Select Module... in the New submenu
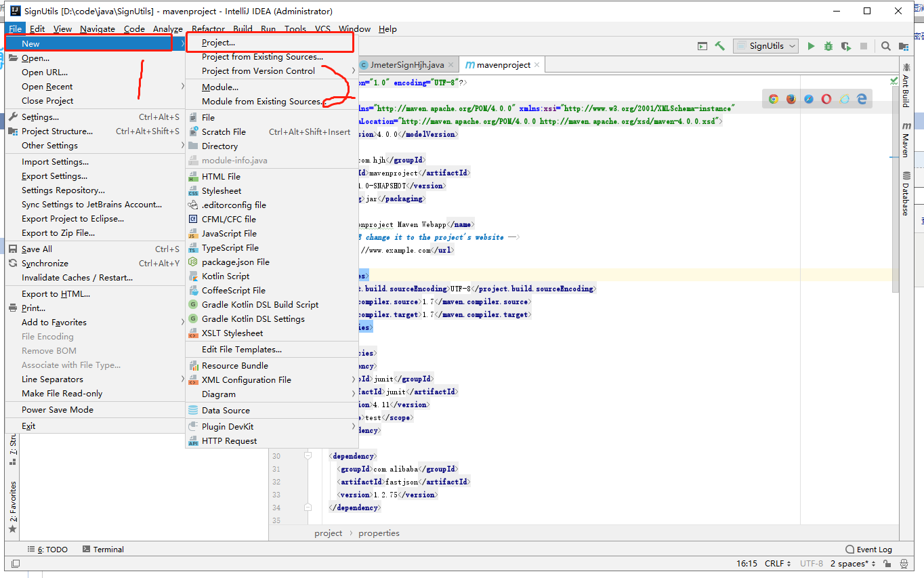Image resolution: width=924 pixels, height=578 pixels. pos(271,87)
